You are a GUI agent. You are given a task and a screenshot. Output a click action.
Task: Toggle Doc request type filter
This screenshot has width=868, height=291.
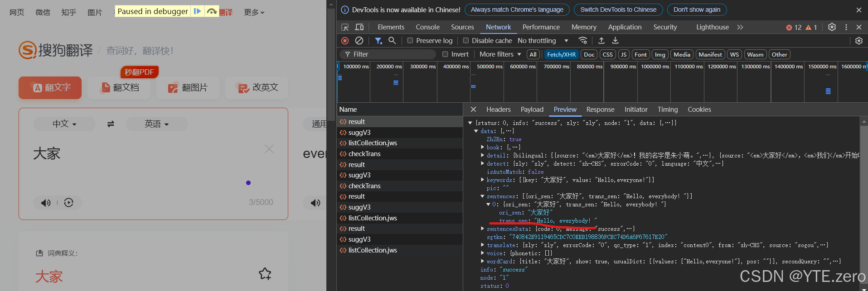589,54
